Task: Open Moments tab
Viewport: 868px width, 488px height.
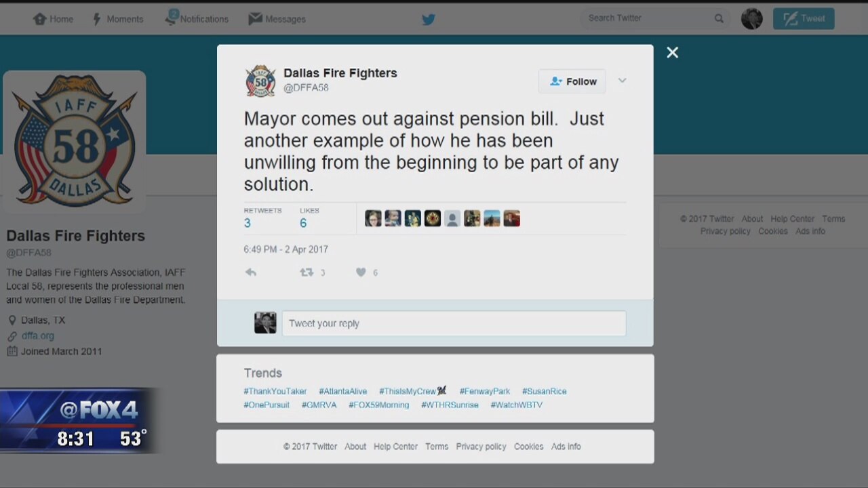Action: pos(117,19)
